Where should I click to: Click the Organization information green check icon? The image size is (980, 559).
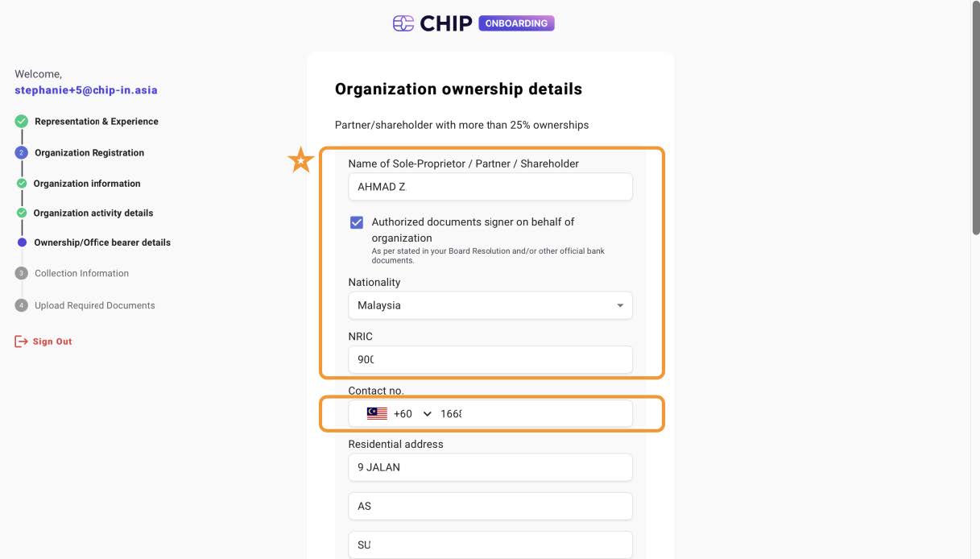click(x=22, y=184)
